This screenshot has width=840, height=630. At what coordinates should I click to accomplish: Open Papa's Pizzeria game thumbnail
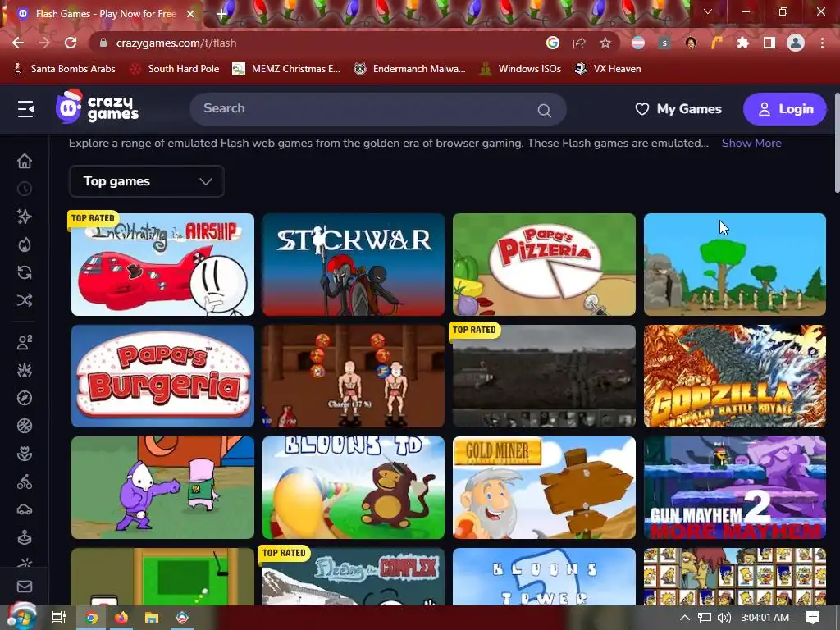click(x=545, y=265)
